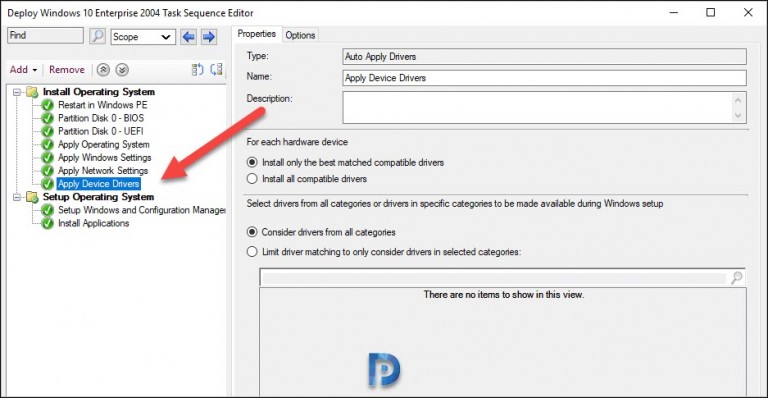Click the Install Operating System group label
The image size is (768, 398).
tap(98, 92)
